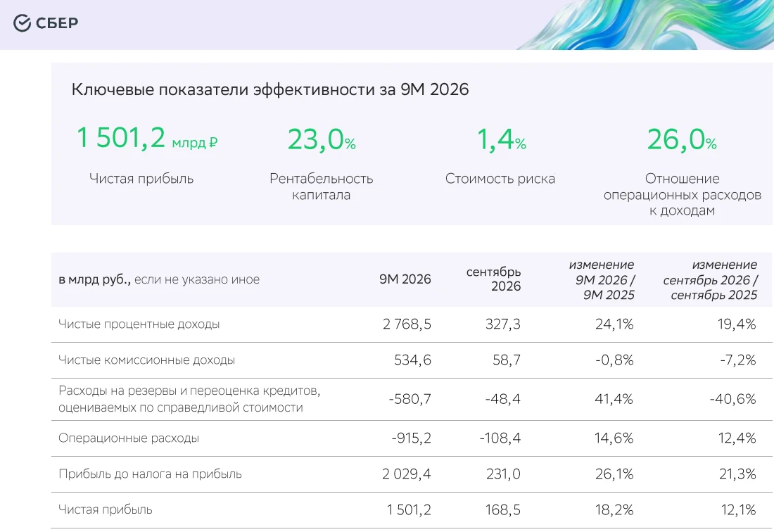Select the 'Прибыль до налога на прибыль' row label

[x=150, y=474]
